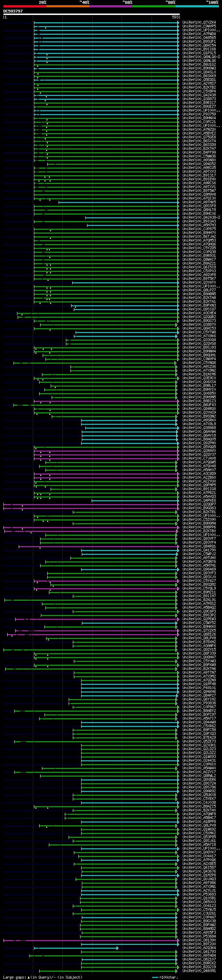
Task: Select hit label UniRef100_Q53P85
Action: 199,837
